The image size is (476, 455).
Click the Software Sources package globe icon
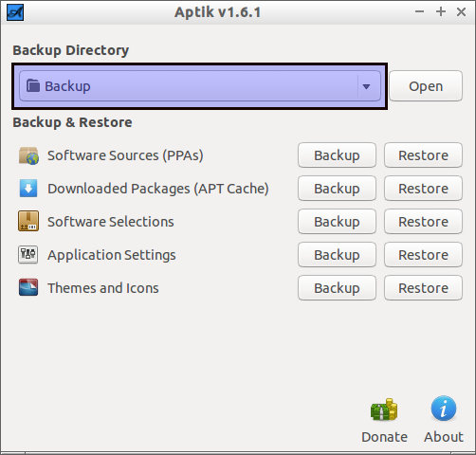pos(28,155)
